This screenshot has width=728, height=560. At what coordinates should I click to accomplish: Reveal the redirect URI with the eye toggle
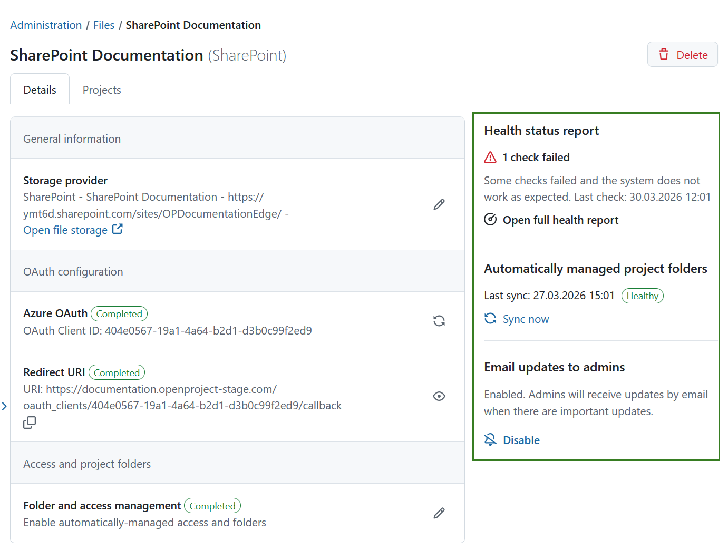click(439, 396)
